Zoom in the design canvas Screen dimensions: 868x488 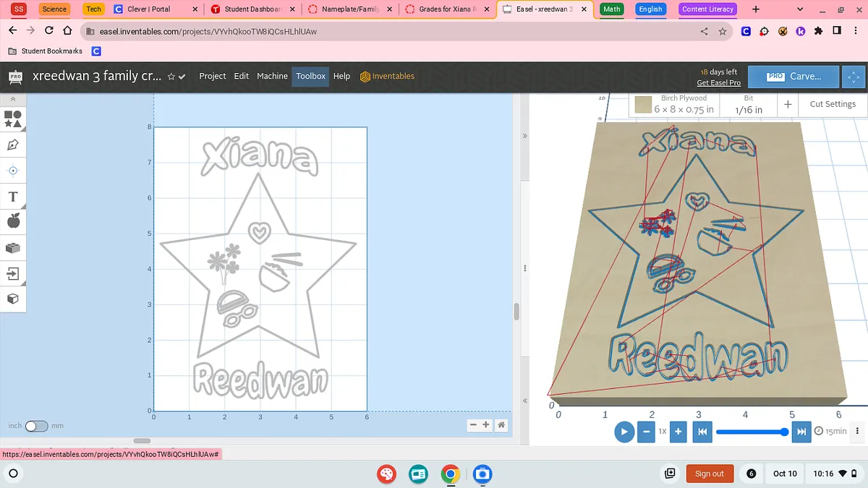[486, 425]
